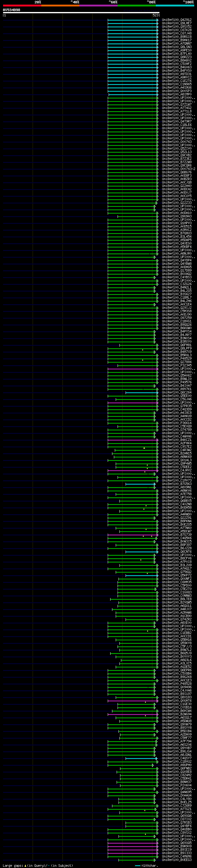Open hit UniRef100_Q42912
This screenshot has height=868, width=197.
[x=176, y=20]
